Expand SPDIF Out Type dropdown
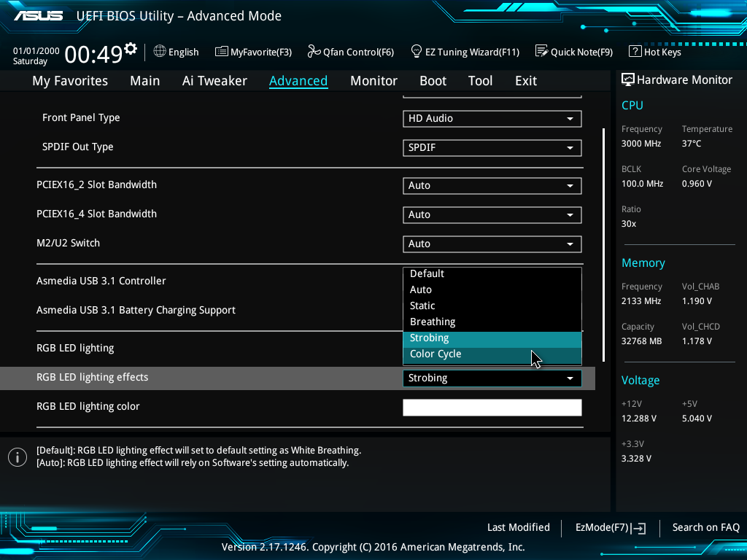Screen dimensions: 747x560 [x=492, y=148]
